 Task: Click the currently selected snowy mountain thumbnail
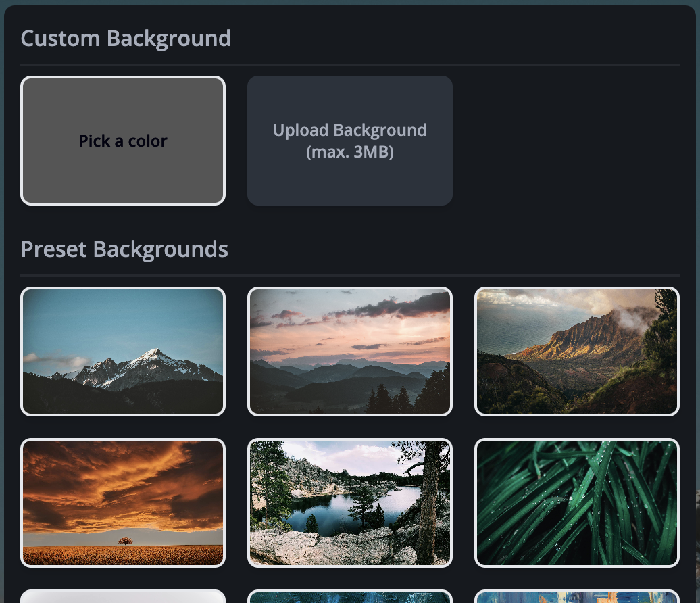click(x=123, y=351)
